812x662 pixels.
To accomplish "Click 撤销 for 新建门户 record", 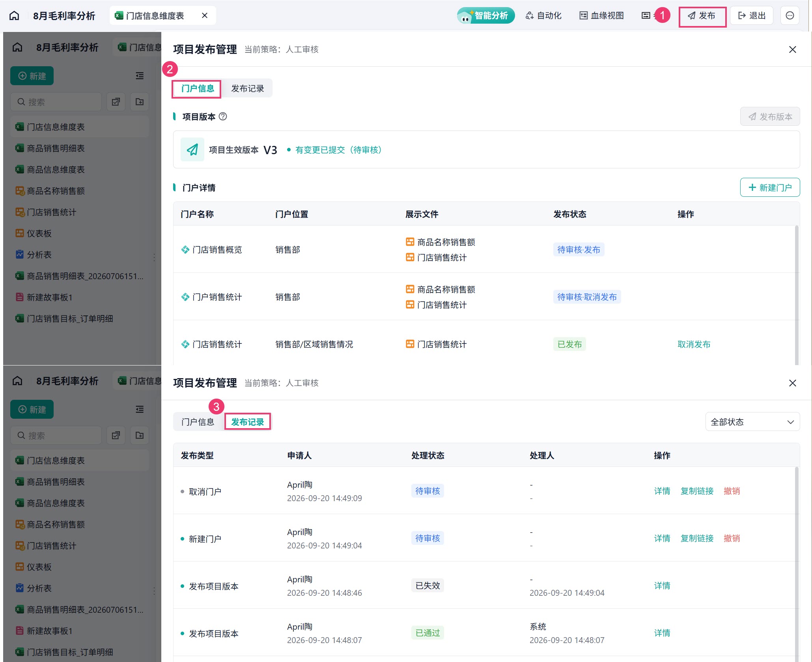I will pyautogui.click(x=732, y=538).
